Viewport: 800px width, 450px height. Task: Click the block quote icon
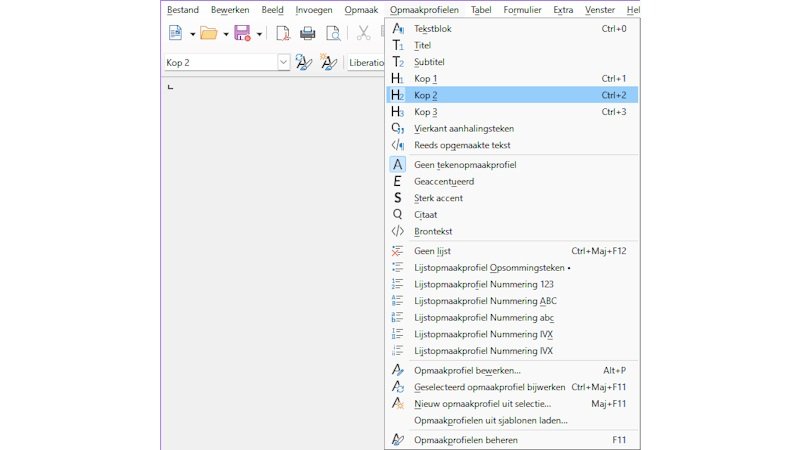397,129
